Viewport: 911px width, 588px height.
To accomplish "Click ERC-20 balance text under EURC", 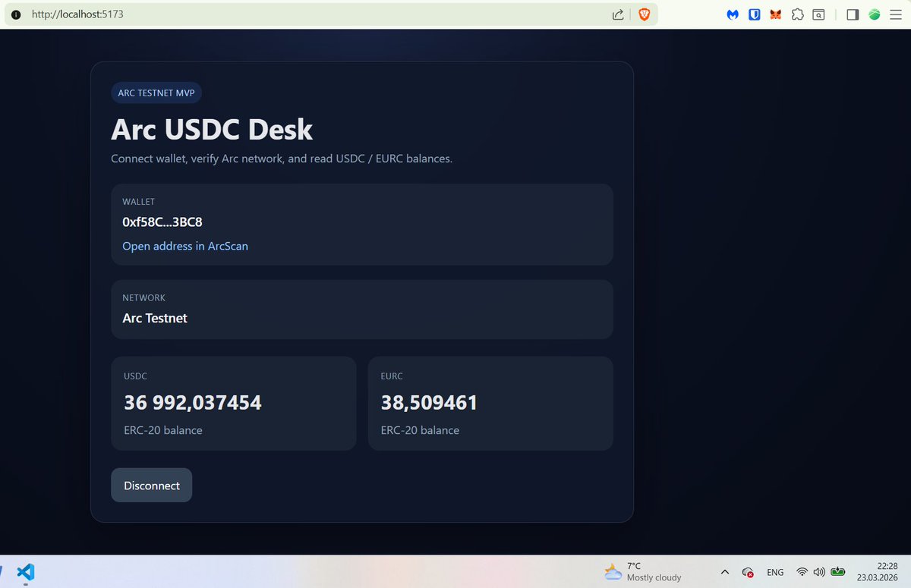I will 420,430.
